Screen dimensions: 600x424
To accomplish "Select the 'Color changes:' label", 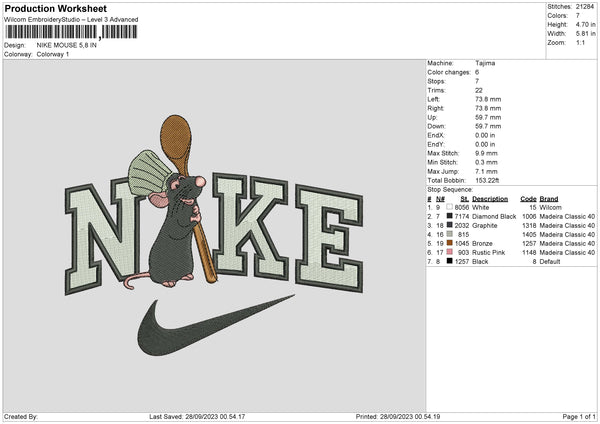I will pos(449,72).
